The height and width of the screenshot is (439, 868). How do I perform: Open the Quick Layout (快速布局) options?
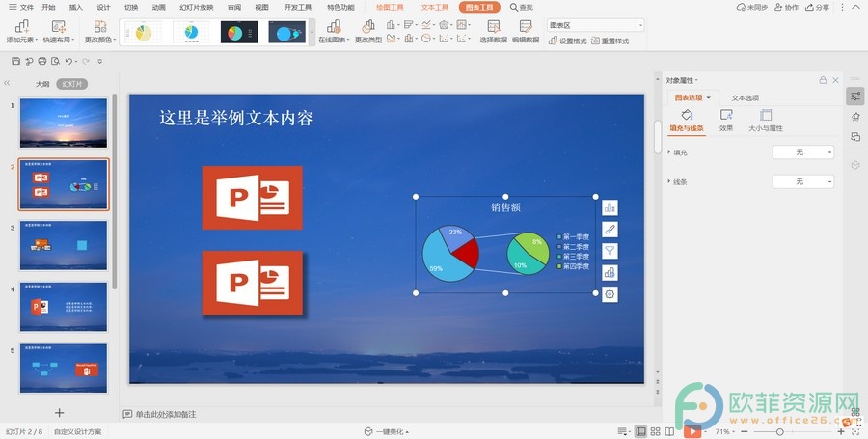click(x=58, y=32)
